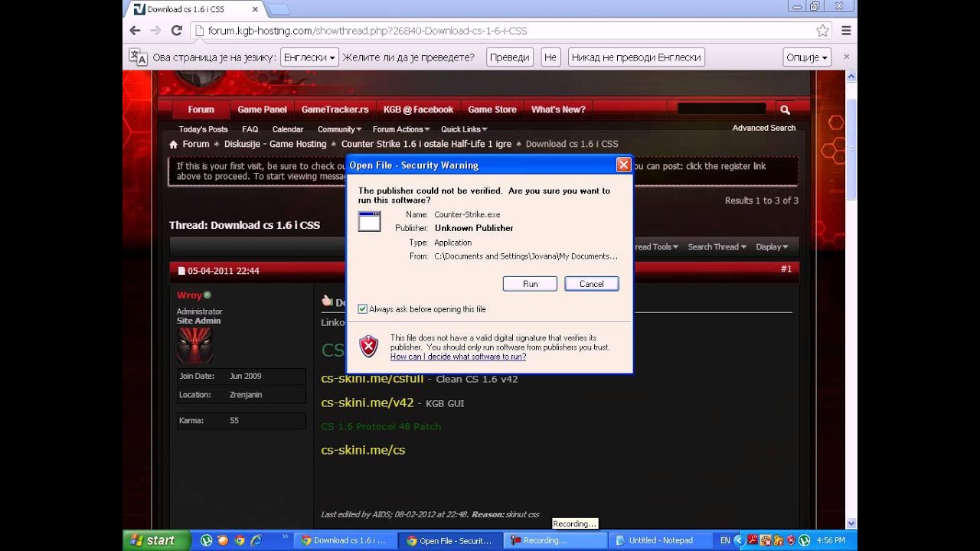Launch the orange quick launch icon
This screenshot has height=551, width=980.
[223, 540]
